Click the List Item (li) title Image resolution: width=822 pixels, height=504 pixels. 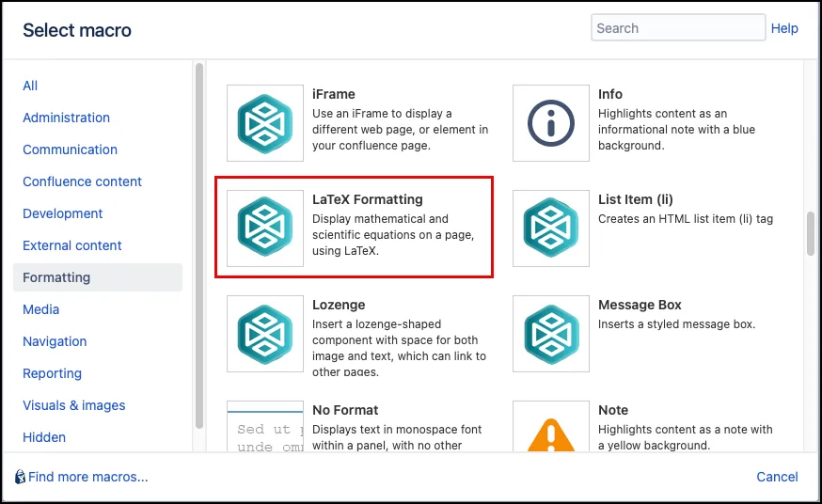636,199
